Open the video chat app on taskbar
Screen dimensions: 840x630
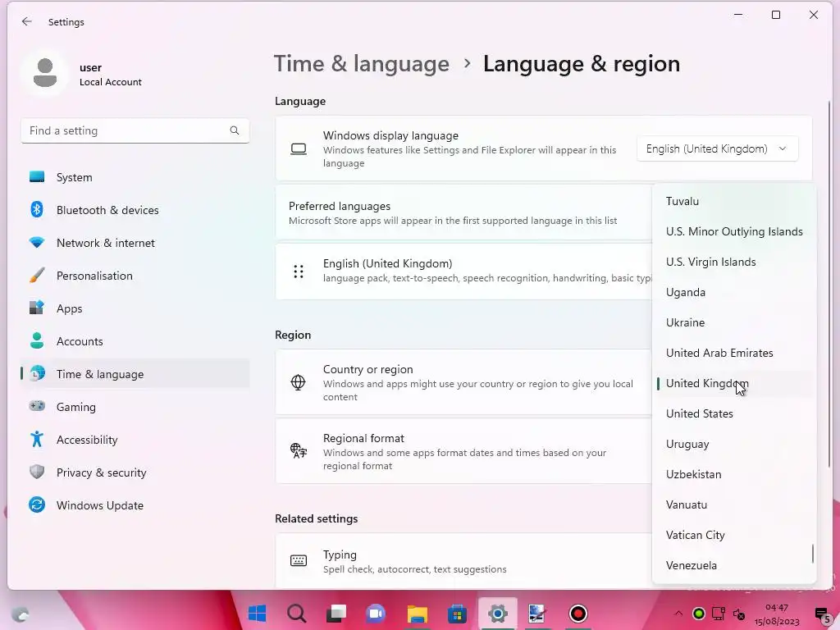376,614
